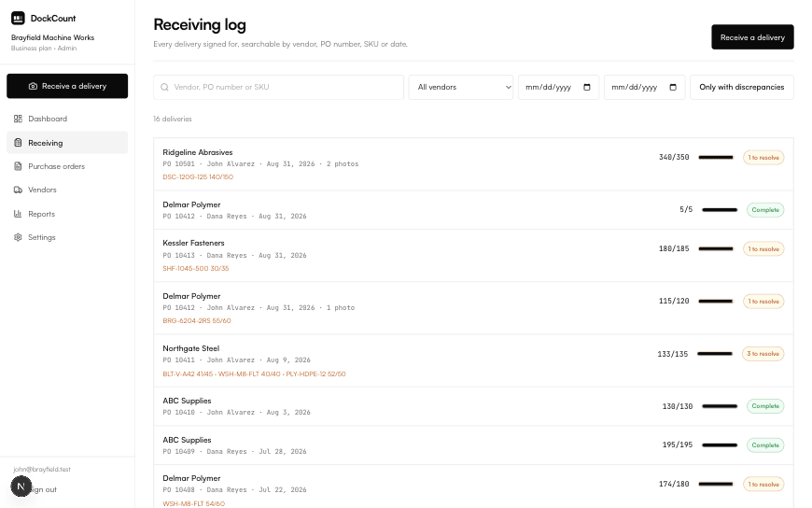Image resolution: width=812 pixels, height=508 pixels.
Task: Click Sign out link
Action: (x=45, y=489)
